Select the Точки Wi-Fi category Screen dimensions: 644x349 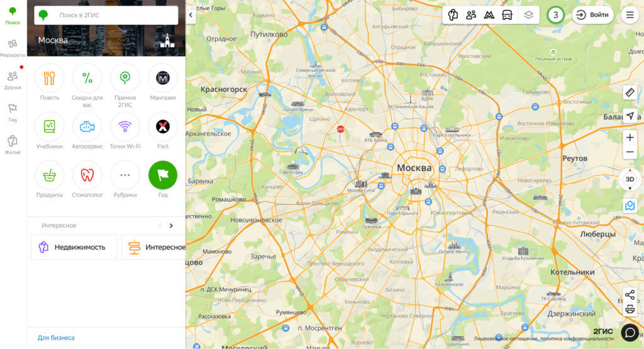pyautogui.click(x=125, y=127)
